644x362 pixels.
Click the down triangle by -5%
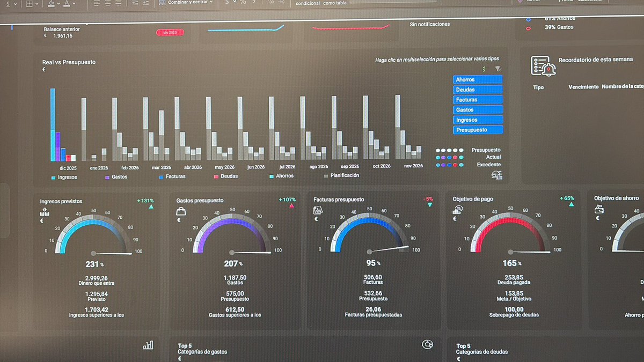[430, 205]
